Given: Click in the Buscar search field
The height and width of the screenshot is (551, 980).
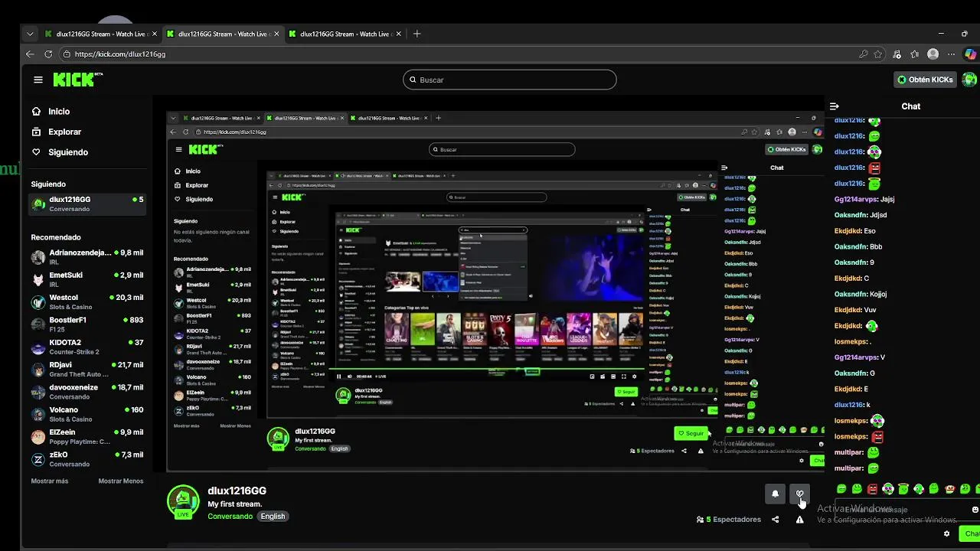Looking at the screenshot, I should click(509, 80).
